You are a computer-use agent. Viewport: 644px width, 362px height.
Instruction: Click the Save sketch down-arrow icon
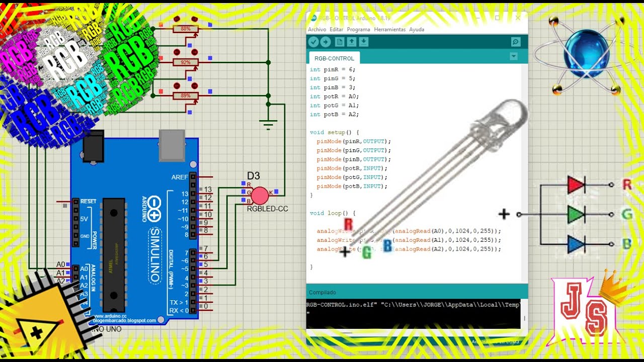pos(363,42)
